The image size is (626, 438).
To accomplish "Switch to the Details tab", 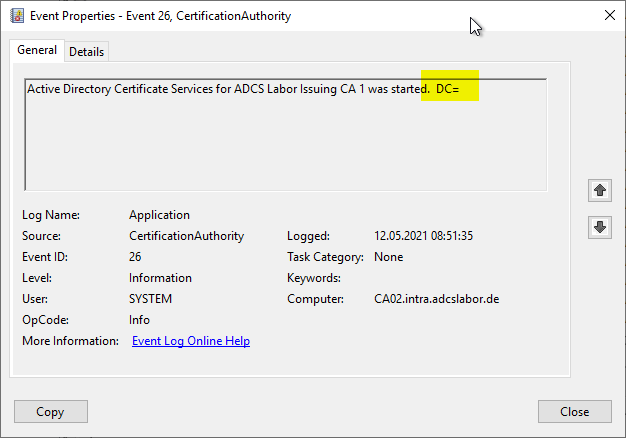I will tap(86, 51).
